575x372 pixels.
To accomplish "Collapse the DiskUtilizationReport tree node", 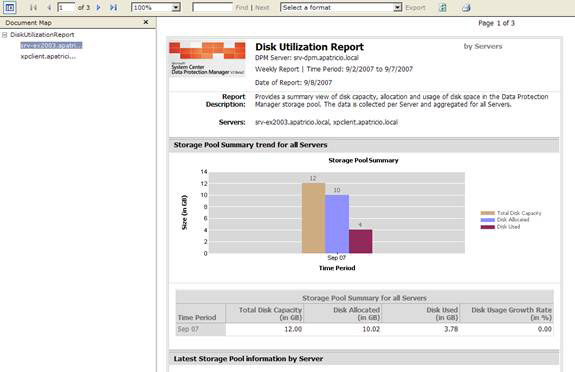I will pos(5,35).
